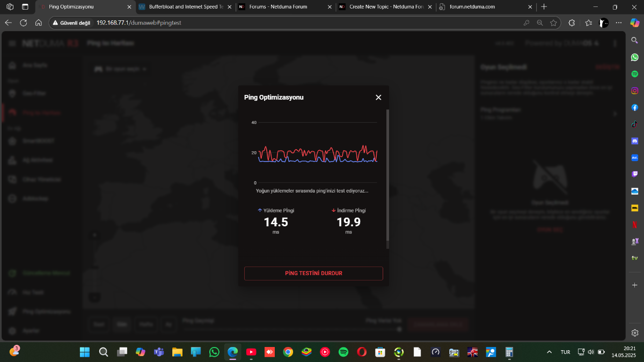Open the Windows Start menu
Viewport: 644px width, 362px height.
(85, 352)
